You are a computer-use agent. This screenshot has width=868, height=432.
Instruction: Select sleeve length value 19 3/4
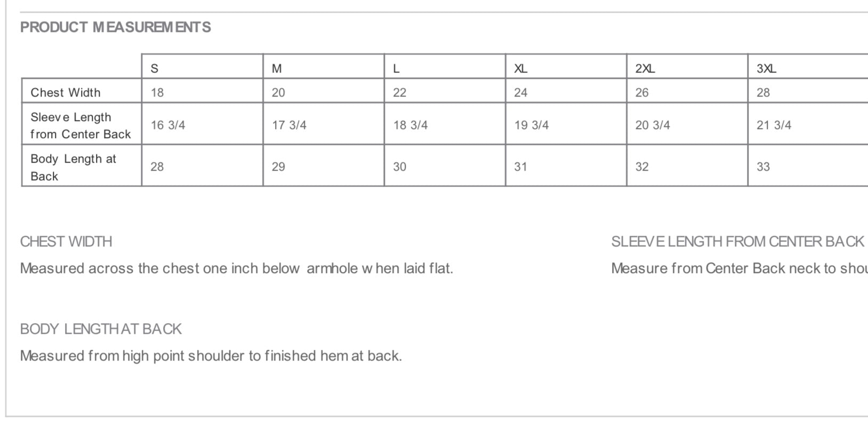point(531,125)
